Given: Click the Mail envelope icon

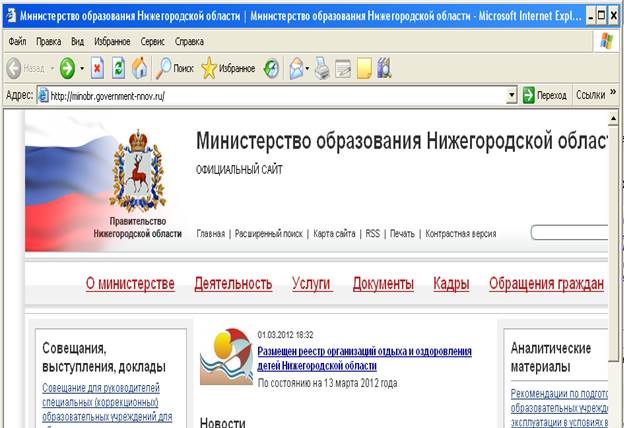Looking at the screenshot, I should [x=296, y=68].
